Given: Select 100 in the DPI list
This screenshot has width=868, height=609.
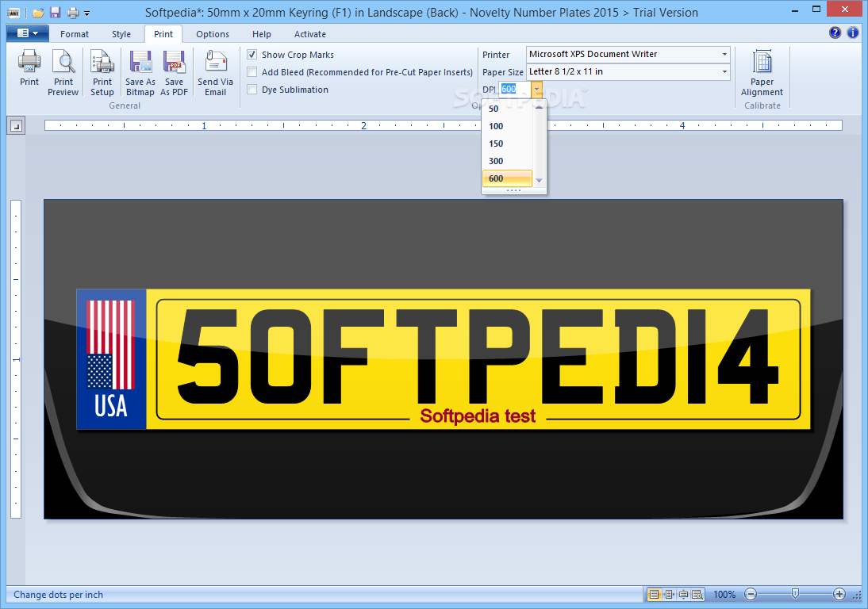Looking at the screenshot, I should pyautogui.click(x=508, y=126).
